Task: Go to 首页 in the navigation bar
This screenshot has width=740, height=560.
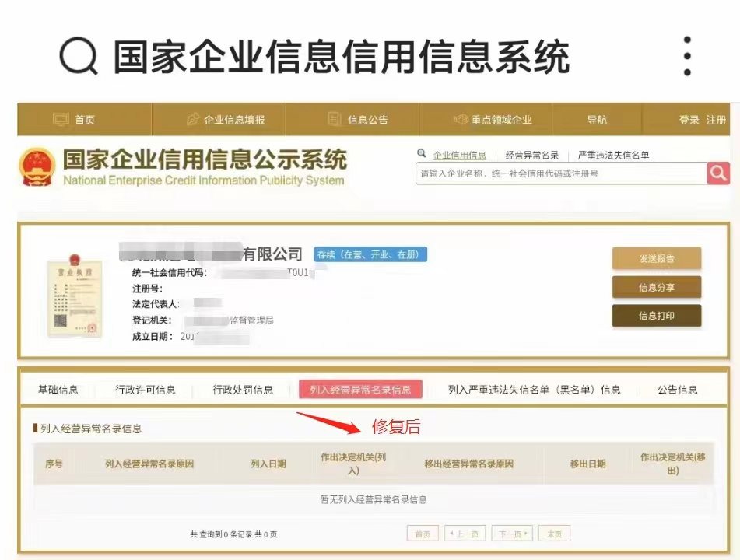Action: 85,120
